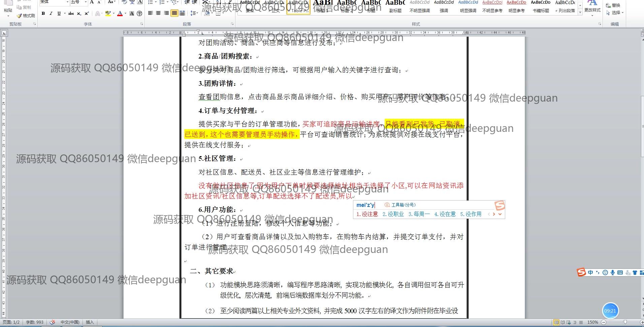Click word count 字数: 993 in status bar

[x=35, y=322]
